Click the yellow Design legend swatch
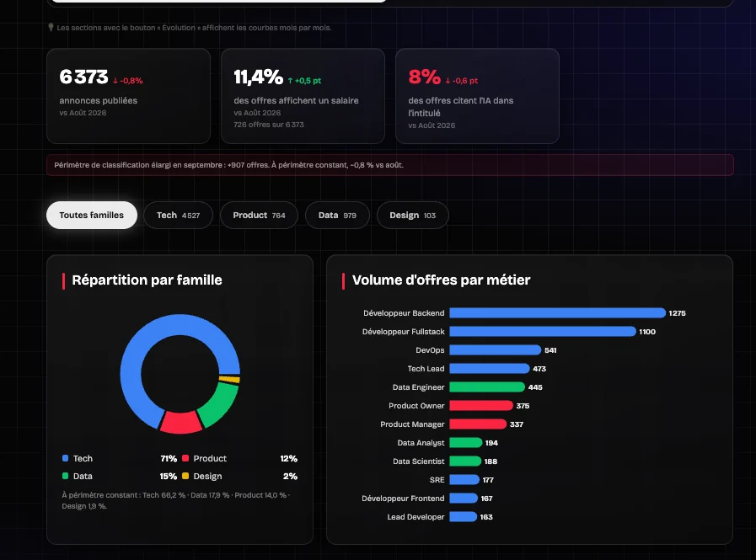756x560 pixels. pos(185,476)
